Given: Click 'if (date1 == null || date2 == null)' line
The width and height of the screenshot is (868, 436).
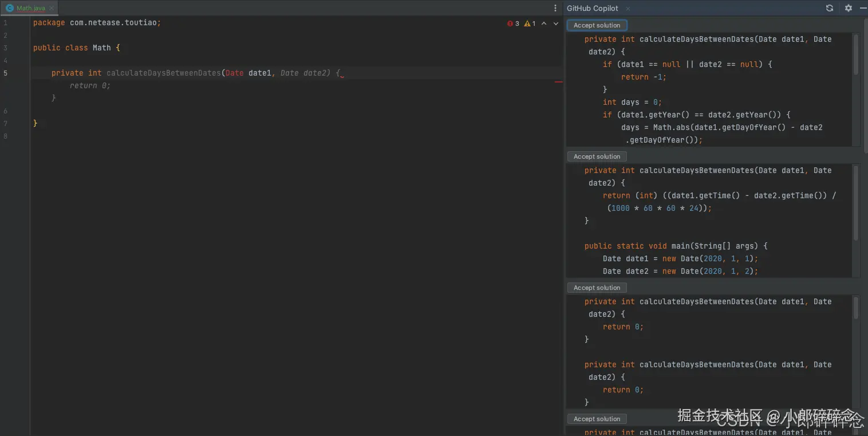Looking at the screenshot, I should (688, 64).
